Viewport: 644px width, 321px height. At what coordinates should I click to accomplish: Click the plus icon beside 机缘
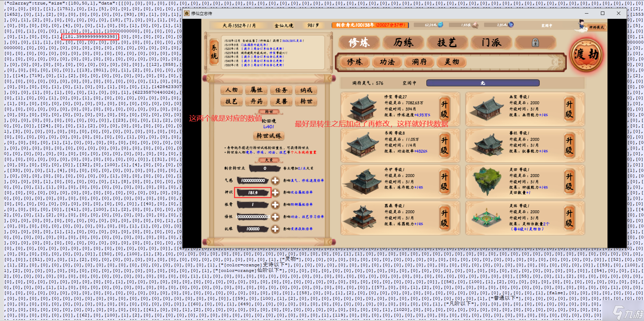pyautogui.click(x=275, y=229)
